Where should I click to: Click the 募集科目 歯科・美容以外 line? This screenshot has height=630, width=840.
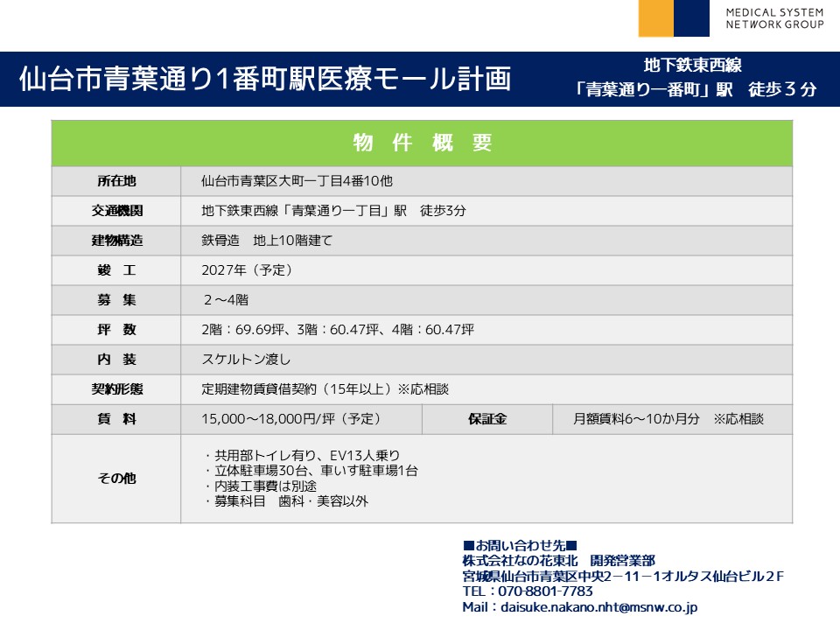tap(286, 501)
